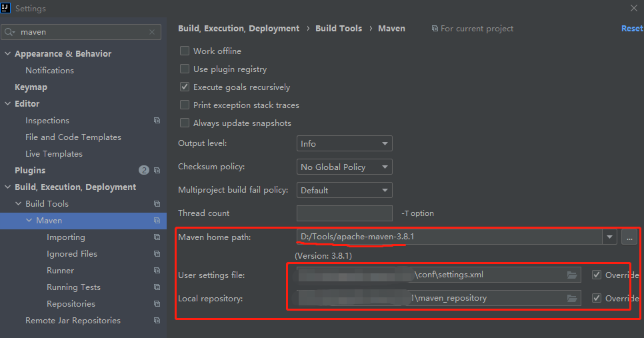Open the Checksum policy dropdown
The image size is (644, 338).
[344, 167]
